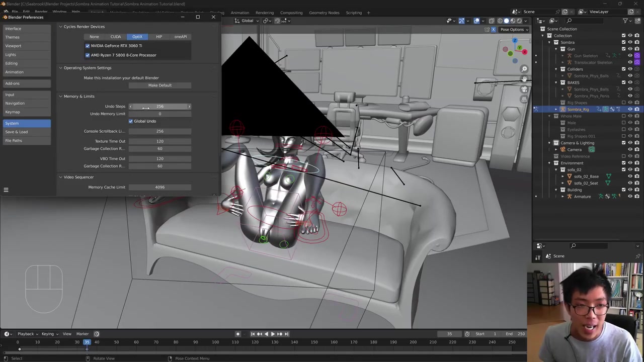The width and height of the screenshot is (644, 362).
Task: Click the pan hand gizmo in viewport
Action: (x=524, y=79)
